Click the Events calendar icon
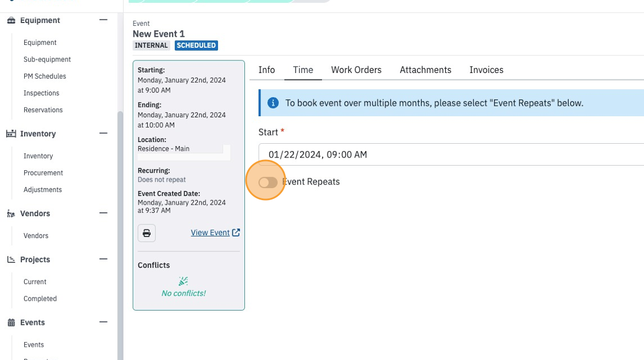644x360 pixels. point(11,323)
